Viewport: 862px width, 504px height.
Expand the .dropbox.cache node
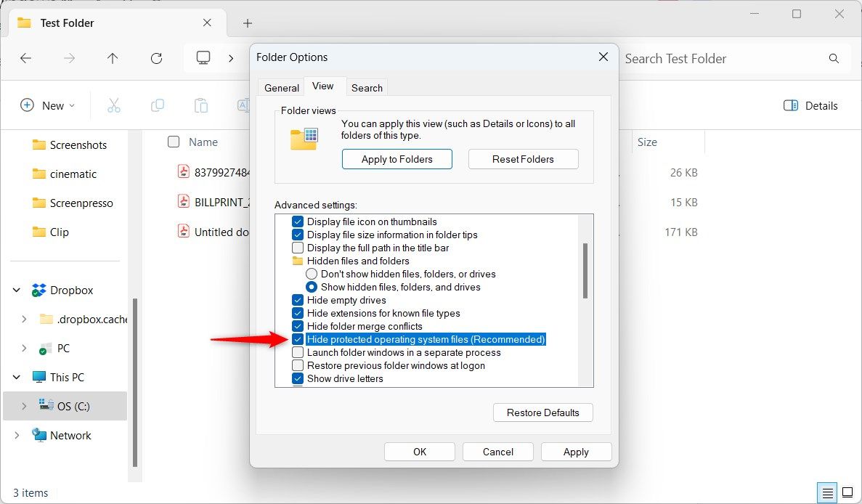coord(24,320)
